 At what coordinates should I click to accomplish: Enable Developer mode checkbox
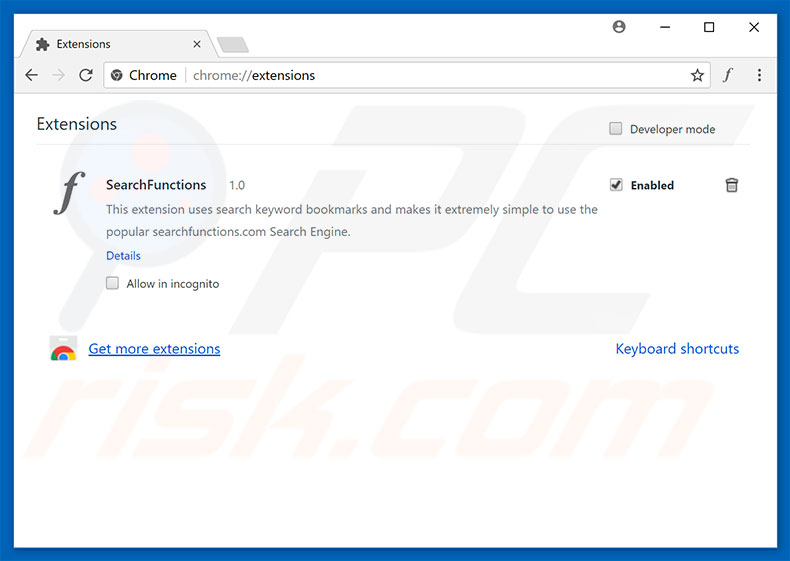[x=616, y=129]
